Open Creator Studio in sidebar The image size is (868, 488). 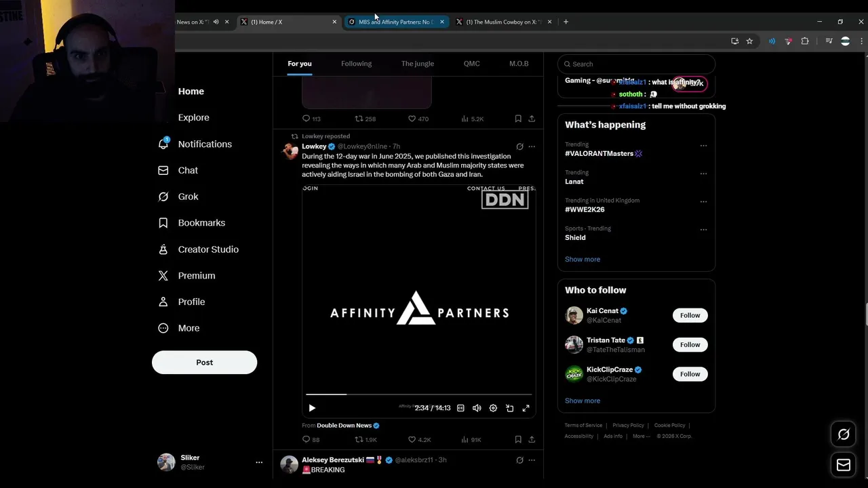(198, 249)
